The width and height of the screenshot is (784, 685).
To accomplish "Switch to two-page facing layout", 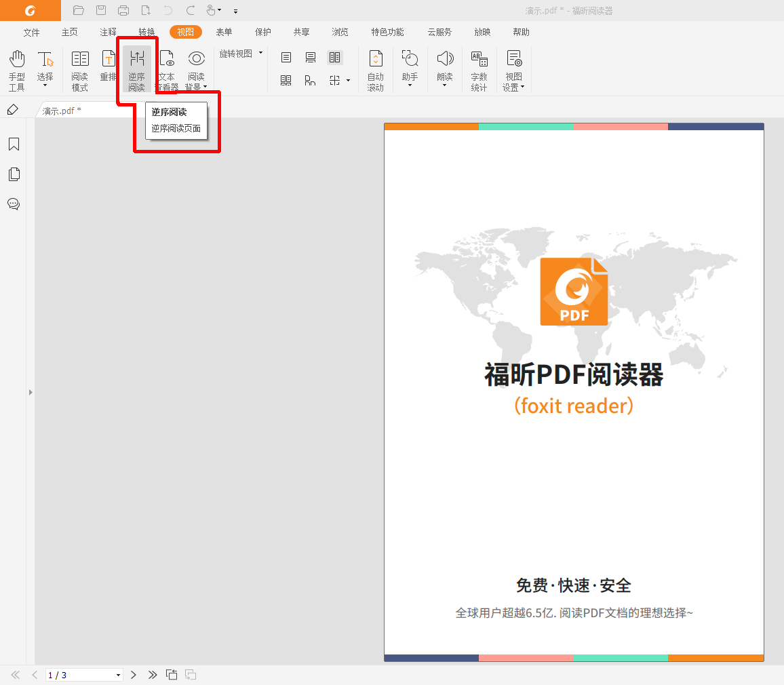I will click(334, 57).
